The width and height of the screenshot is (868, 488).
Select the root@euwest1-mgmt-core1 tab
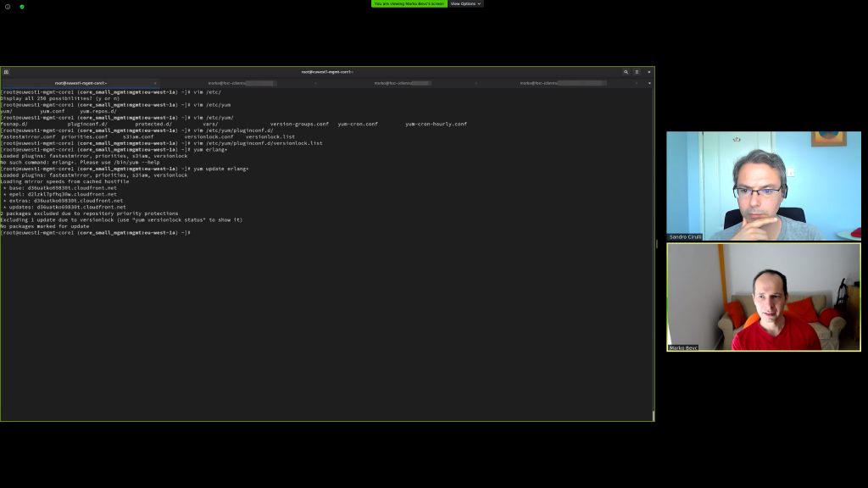pyautogui.click(x=81, y=83)
